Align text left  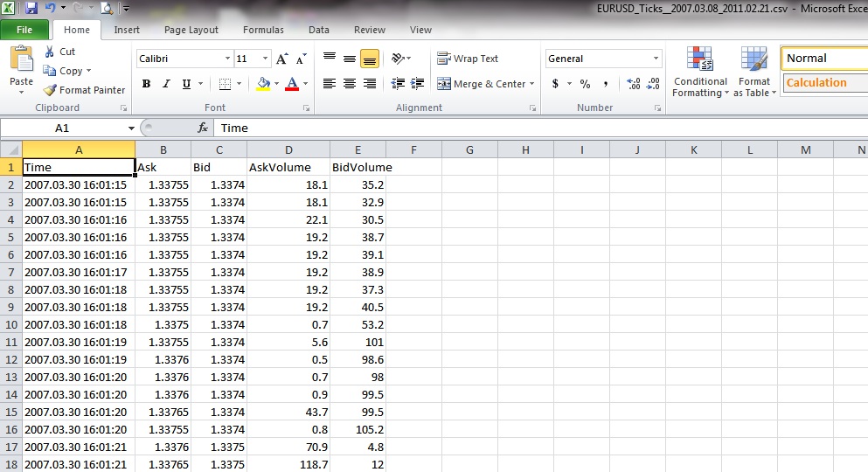pos(330,84)
